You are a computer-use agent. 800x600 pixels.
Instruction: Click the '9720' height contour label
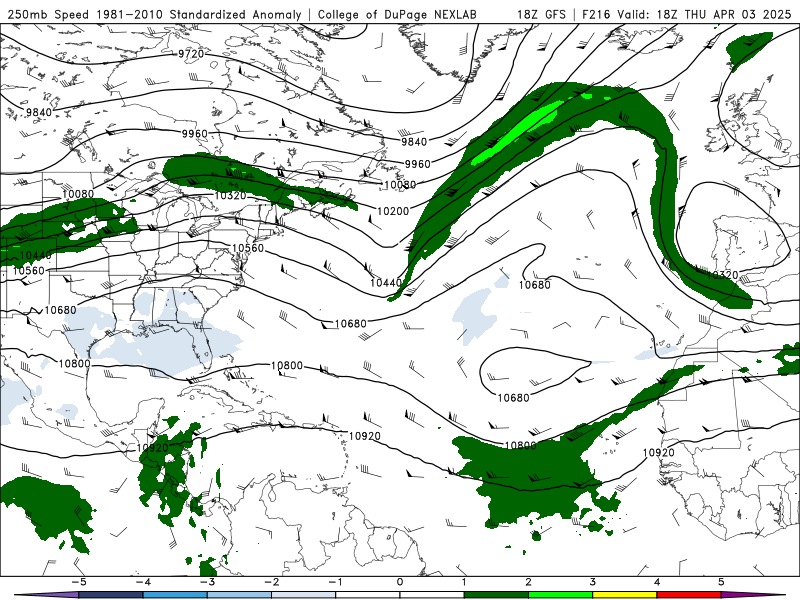(191, 54)
